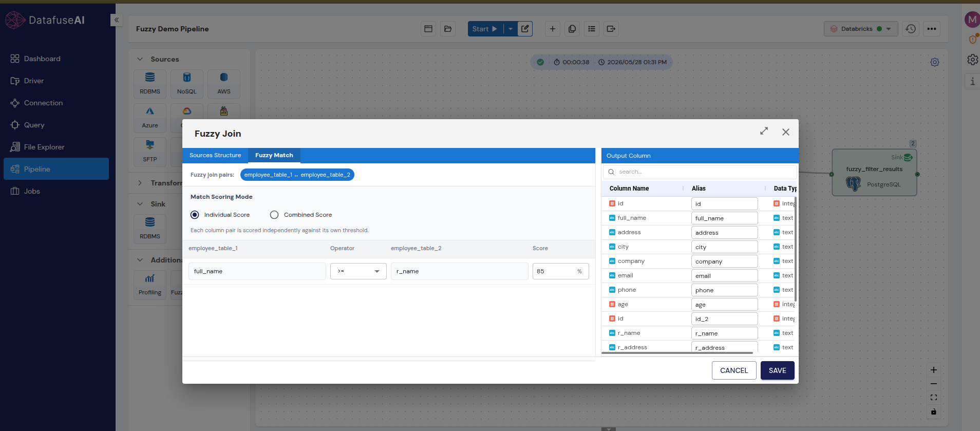The height and width of the screenshot is (431, 980).
Task: Click the Score field showing 85
Action: (x=561, y=271)
